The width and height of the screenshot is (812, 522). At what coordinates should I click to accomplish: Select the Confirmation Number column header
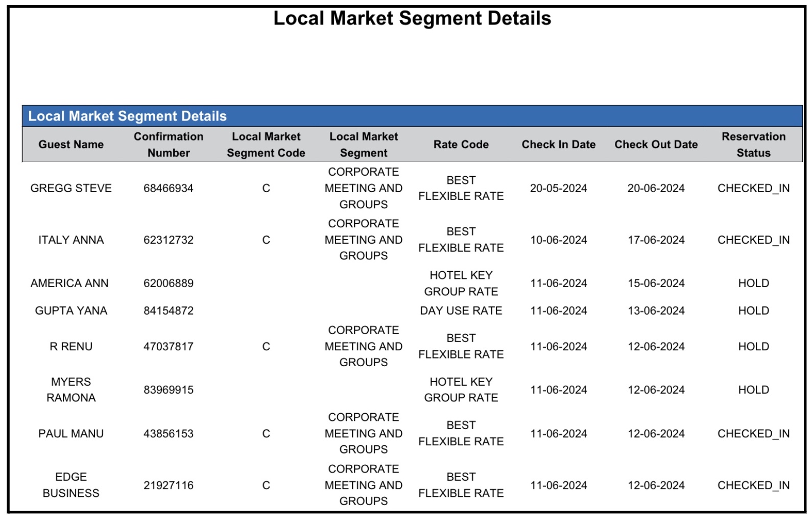169,145
